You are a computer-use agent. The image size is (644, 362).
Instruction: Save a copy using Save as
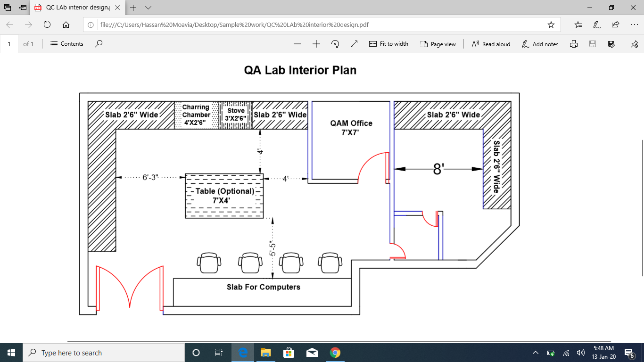click(611, 44)
